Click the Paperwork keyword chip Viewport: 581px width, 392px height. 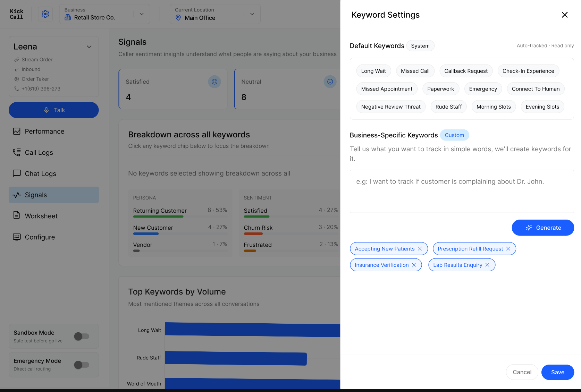pos(441,89)
